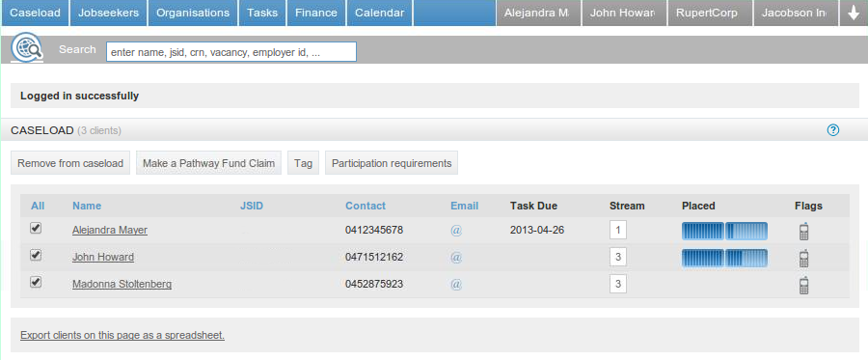Screen dimensions: 868x360
Task: Click Madonna Stoltenberg's email @ icon
Action: point(456,285)
